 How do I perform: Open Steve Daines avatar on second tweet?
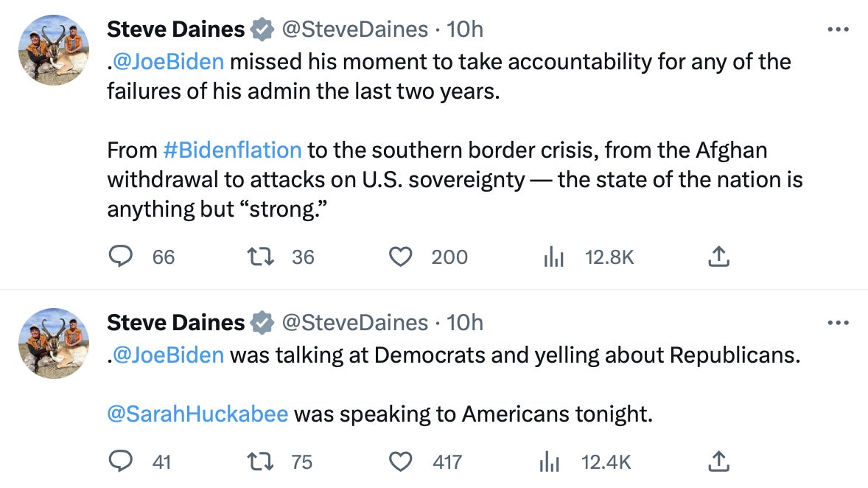pyautogui.click(x=53, y=344)
